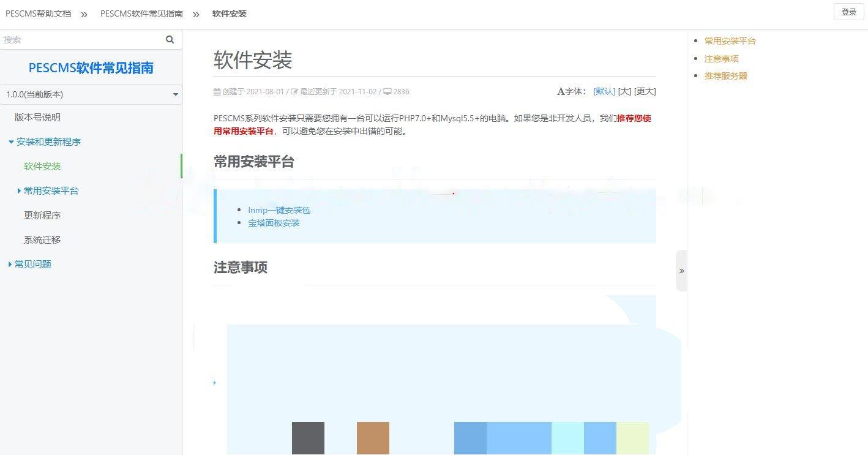Image resolution: width=868 pixels, height=455 pixels.
Task: Open the 宝塔面板安装 link
Action: [274, 222]
